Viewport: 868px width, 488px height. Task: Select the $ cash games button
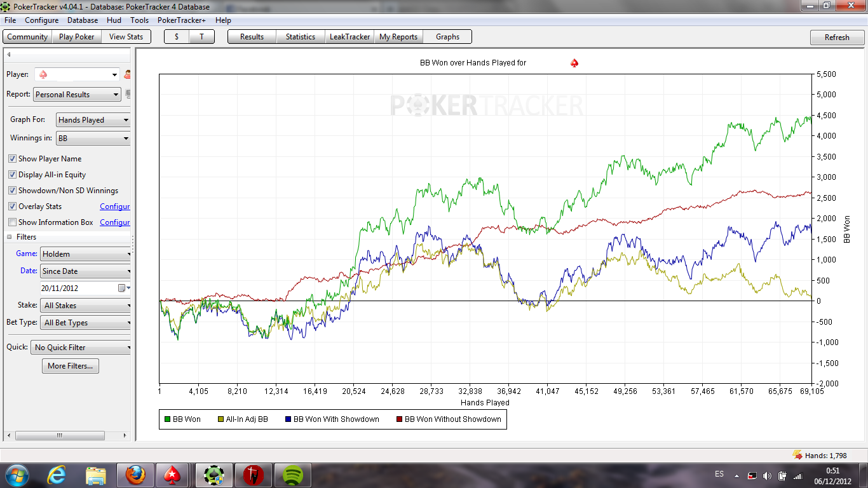click(177, 37)
